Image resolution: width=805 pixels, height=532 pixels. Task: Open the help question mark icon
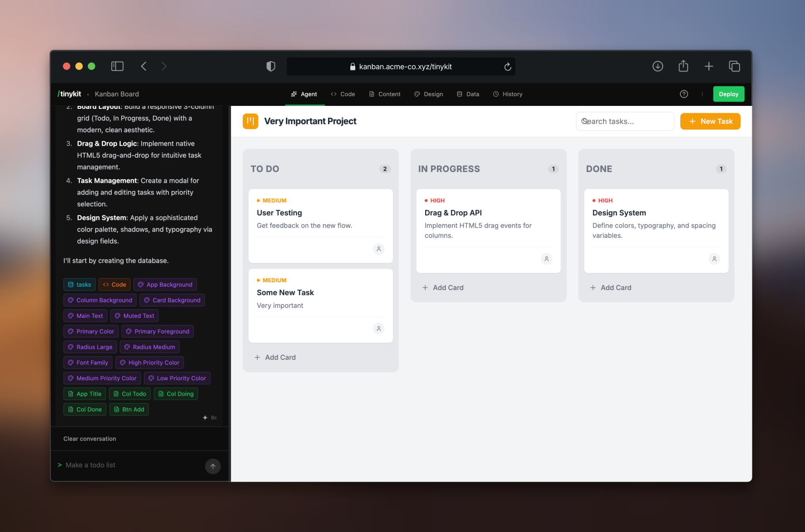point(684,94)
